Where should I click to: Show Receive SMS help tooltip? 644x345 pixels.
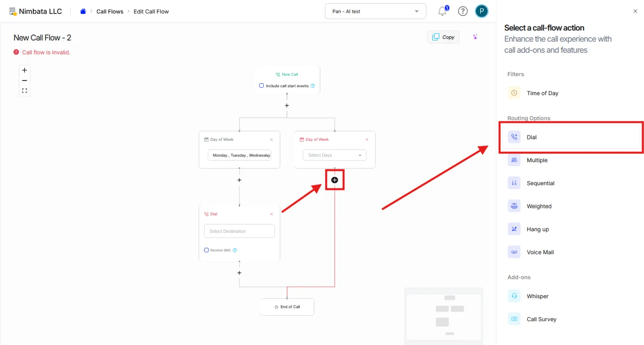point(235,250)
